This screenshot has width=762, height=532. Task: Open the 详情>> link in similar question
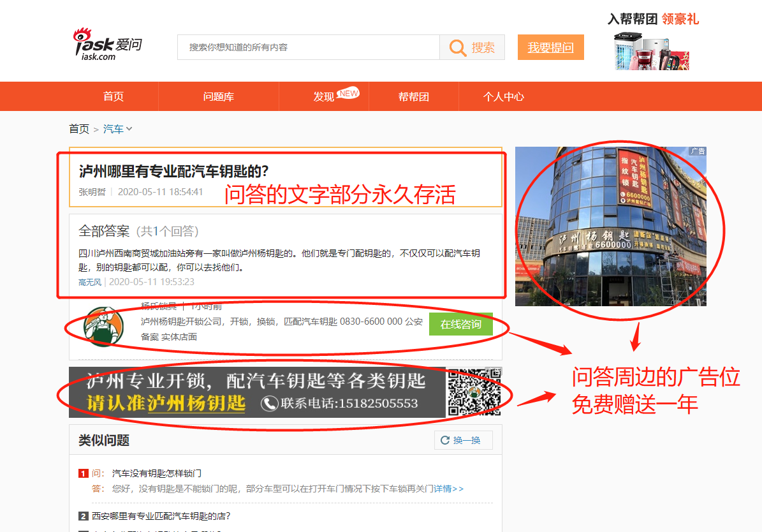coord(449,489)
